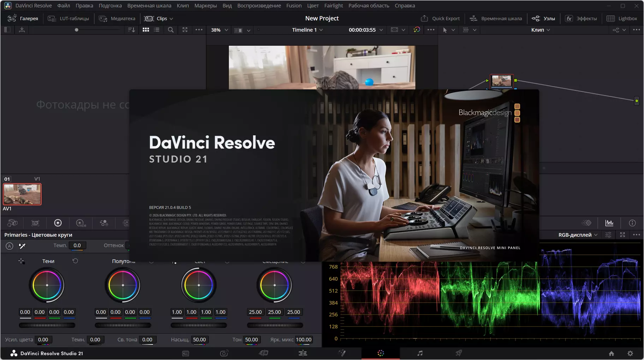This screenshot has width=644, height=360.
Task: Reset the Тени color wheel
Action: click(x=75, y=261)
